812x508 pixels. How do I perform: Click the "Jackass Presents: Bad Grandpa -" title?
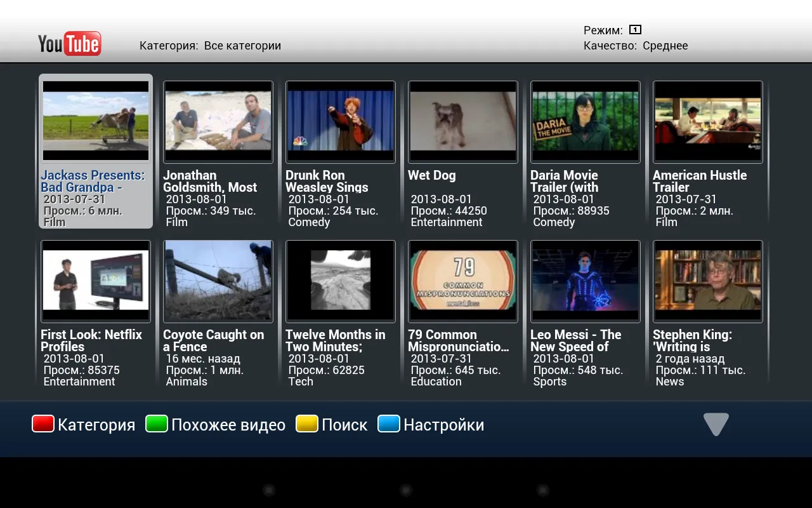point(93,181)
